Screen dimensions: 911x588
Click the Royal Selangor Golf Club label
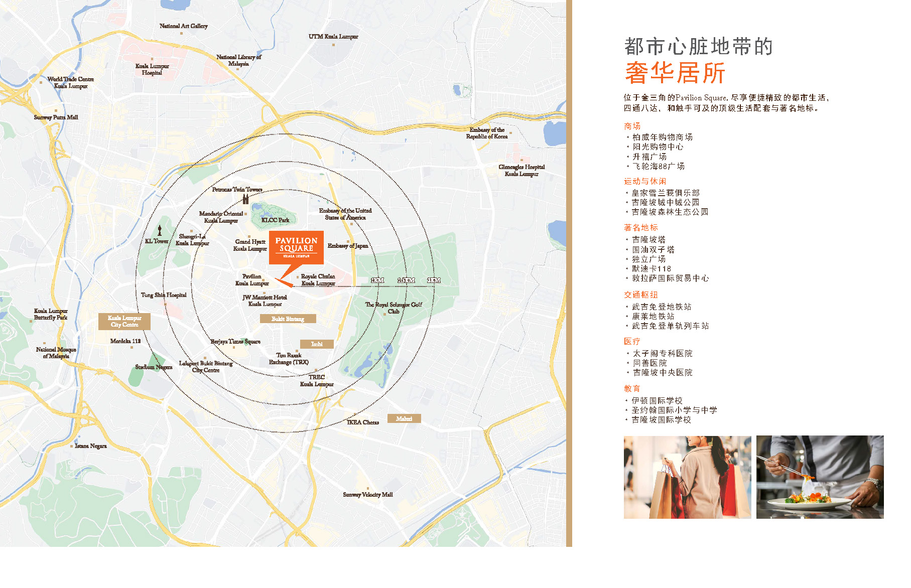[394, 308]
